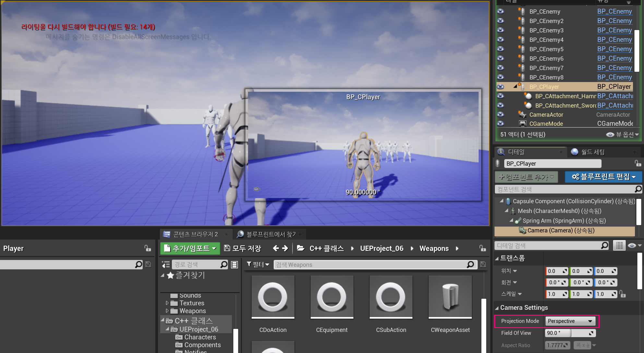
Task: Click the search icon in details search
Action: point(604,245)
